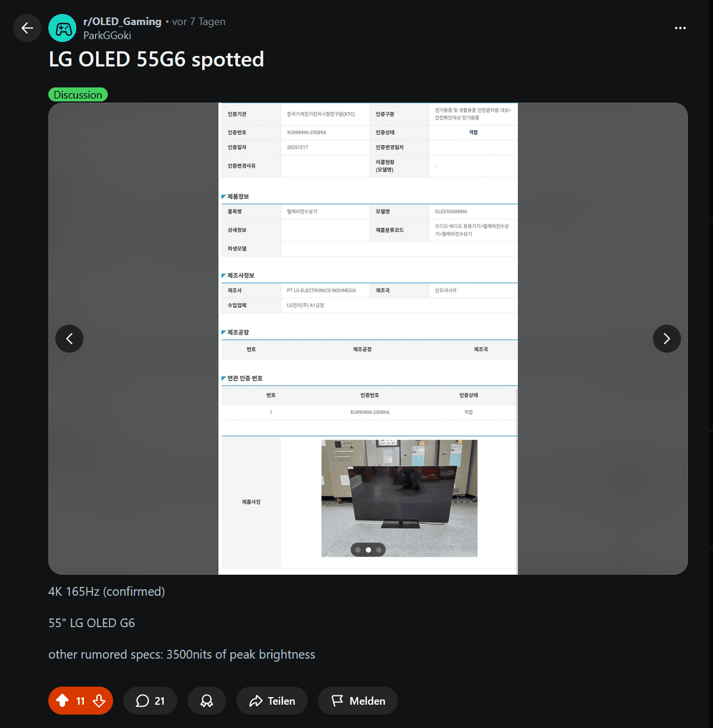Select the active second gallery dot
Image resolution: width=713 pixels, height=728 pixels.
tap(368, 550)
